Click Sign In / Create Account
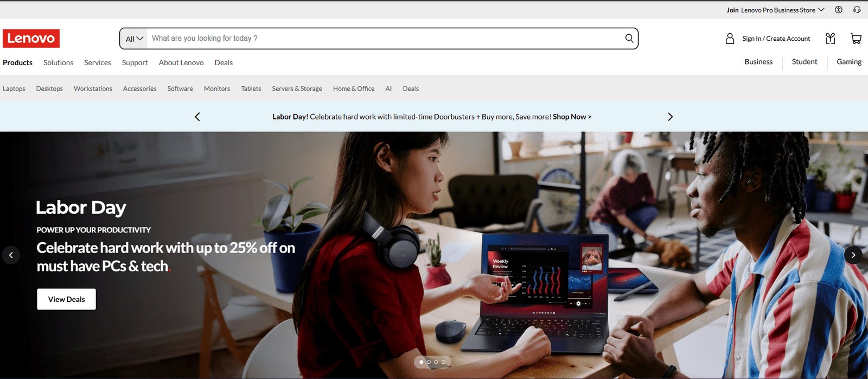The width and height of the screenshot is (868, 379). pos(776,39)
